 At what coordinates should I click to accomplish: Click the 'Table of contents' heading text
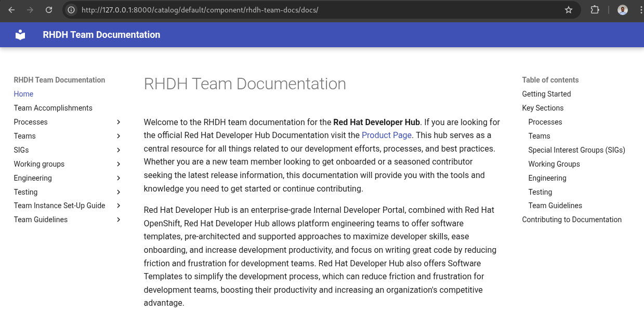click(x=550, y=80)
